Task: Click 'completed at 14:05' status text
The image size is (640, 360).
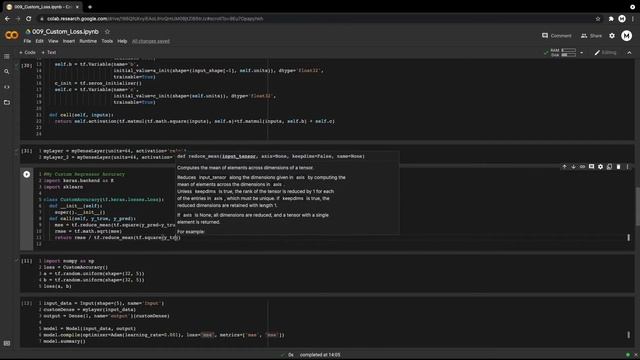Action: click(320, 355)
